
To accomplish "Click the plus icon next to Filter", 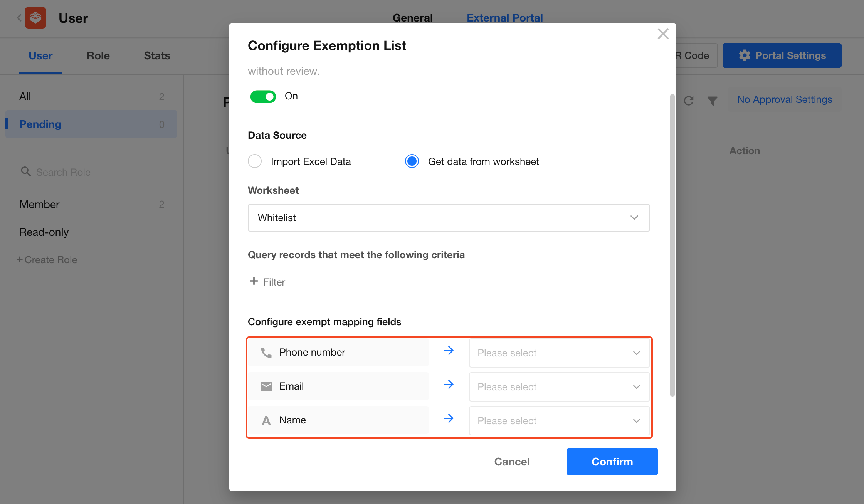I will click(x=254, y=281).
